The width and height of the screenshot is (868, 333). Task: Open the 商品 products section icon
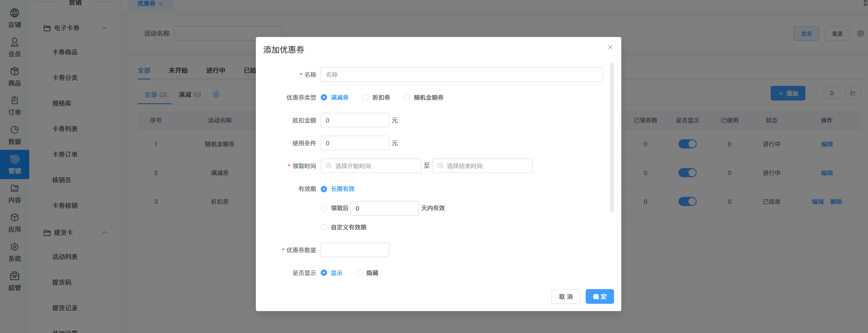point(15,71)
